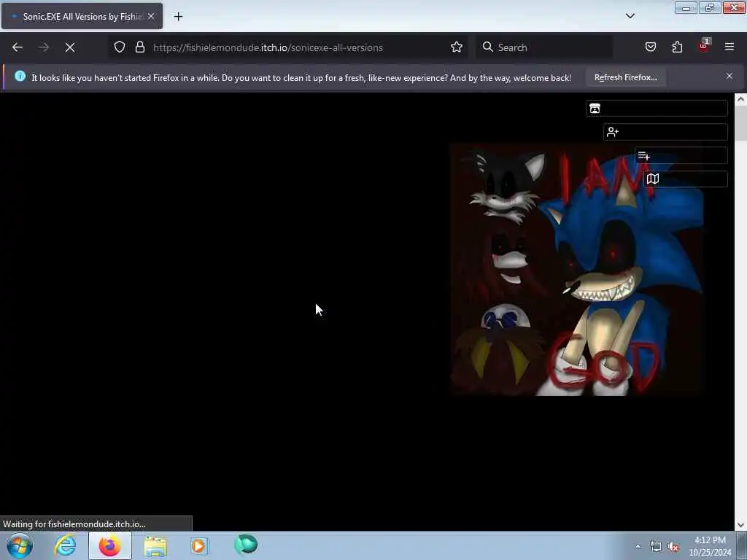Screen dimensions: 747x560
Task: Open Firefox hamburger application menu
Action: [729, 47]
